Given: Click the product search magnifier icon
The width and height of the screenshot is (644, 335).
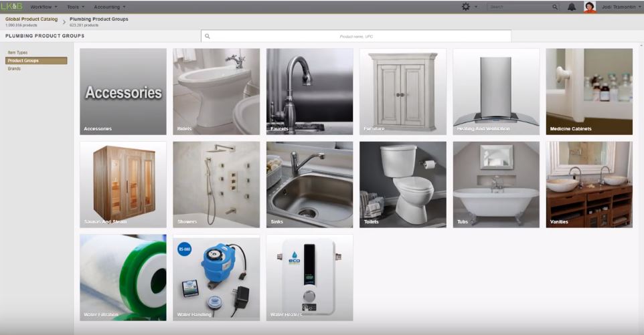Looking at the screenshot, I should (208, 36).
